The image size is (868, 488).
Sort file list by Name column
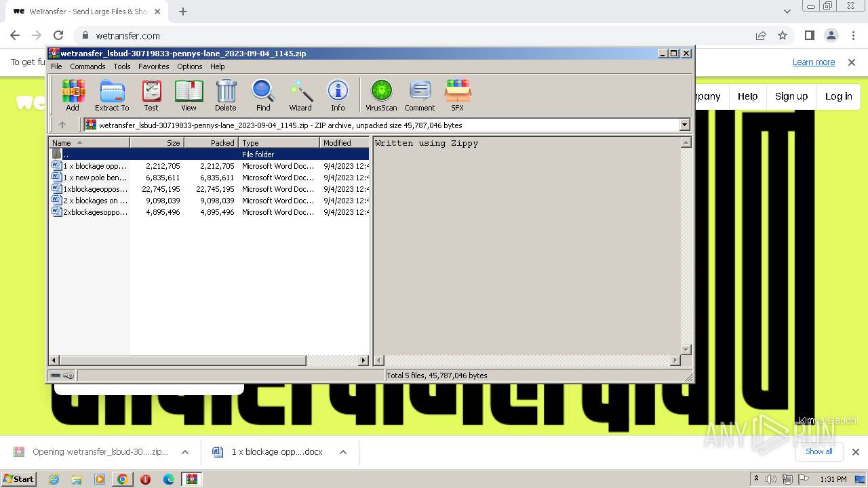[x=89, y=143]
